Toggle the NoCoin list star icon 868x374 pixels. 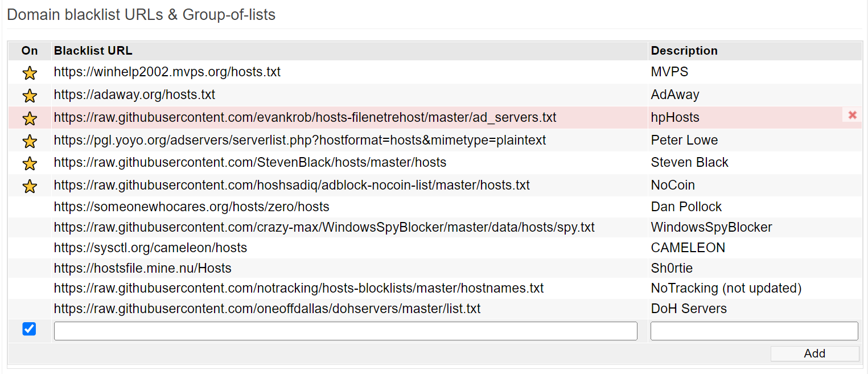(30, 186)
